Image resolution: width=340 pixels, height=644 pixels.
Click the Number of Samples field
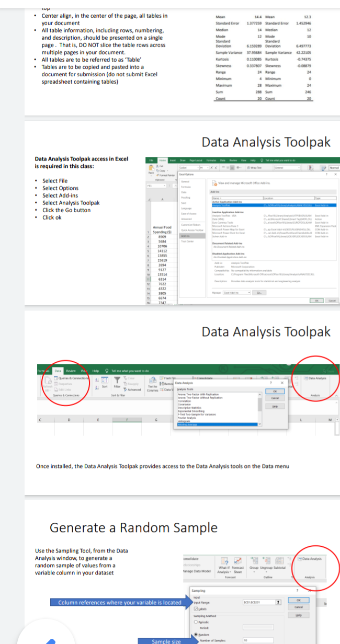point(258,640)
